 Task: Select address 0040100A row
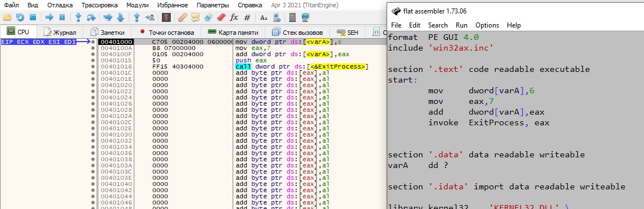click(x=116, y=48)
